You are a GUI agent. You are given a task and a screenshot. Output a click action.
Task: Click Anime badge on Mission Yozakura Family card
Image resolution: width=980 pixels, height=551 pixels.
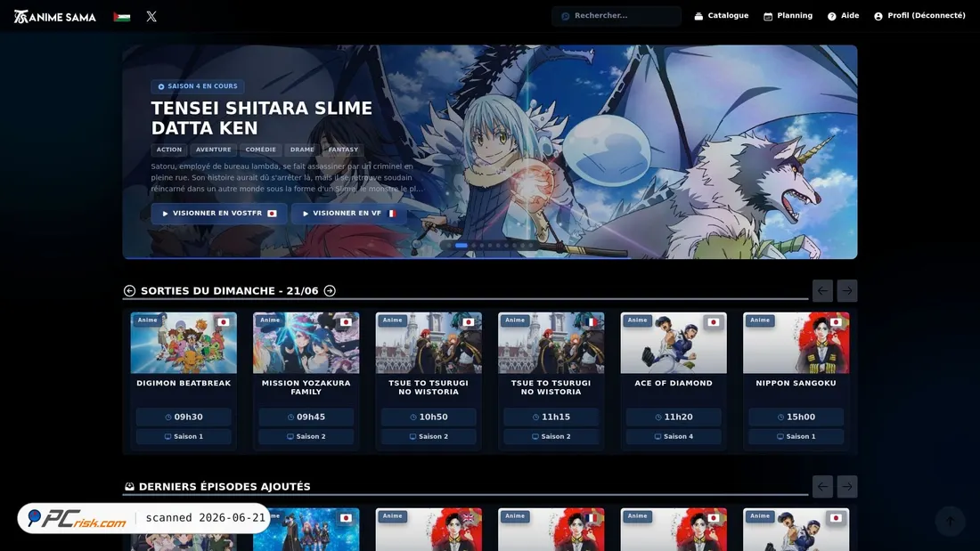[270, 320]
